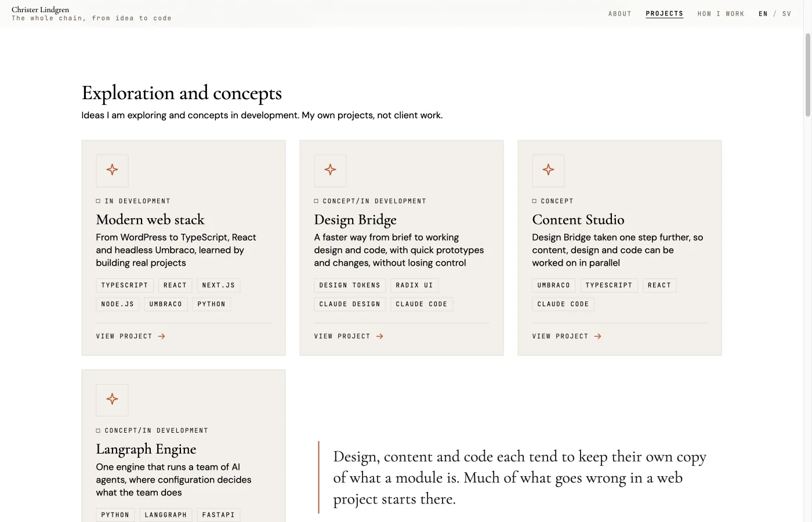Click the Exploration and concepts heading
This screenshot has width=812, height=522.
(182, 93)
